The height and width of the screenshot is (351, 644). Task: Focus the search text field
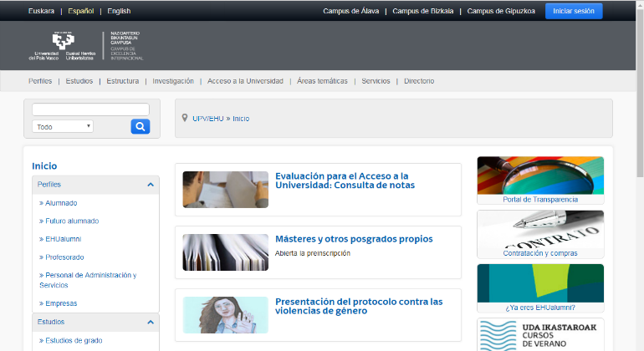90,109
